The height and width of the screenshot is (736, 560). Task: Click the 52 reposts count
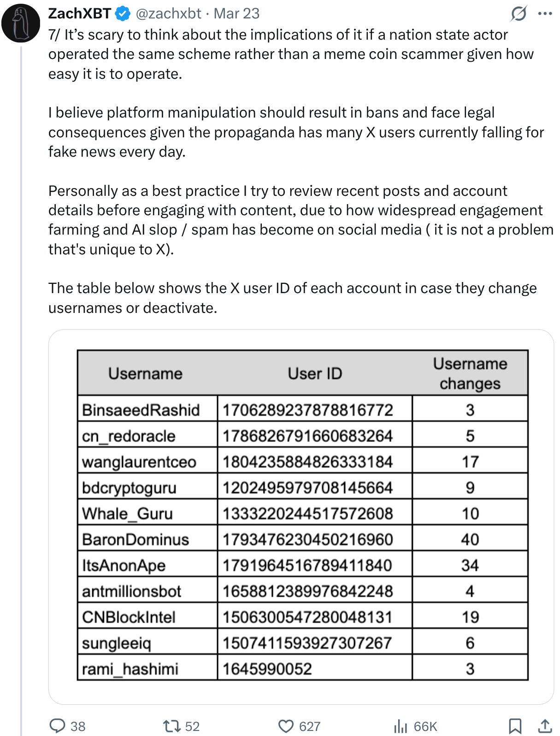(x=192, y=727)
